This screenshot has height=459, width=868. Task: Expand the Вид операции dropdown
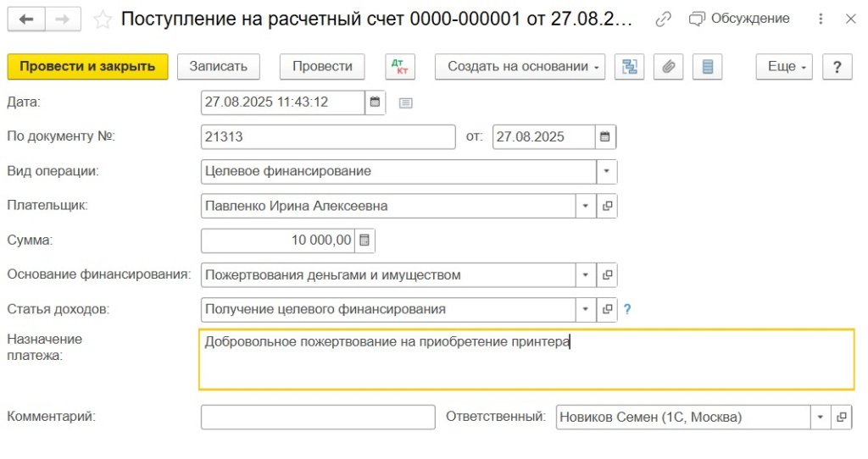click(x=607, y=172)
